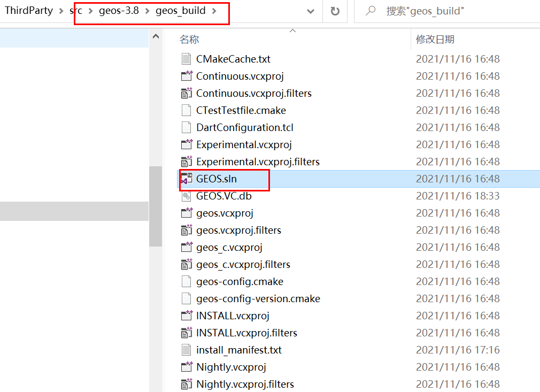
Task: Click the sort chevron above the file list
Action: [292, 31]
